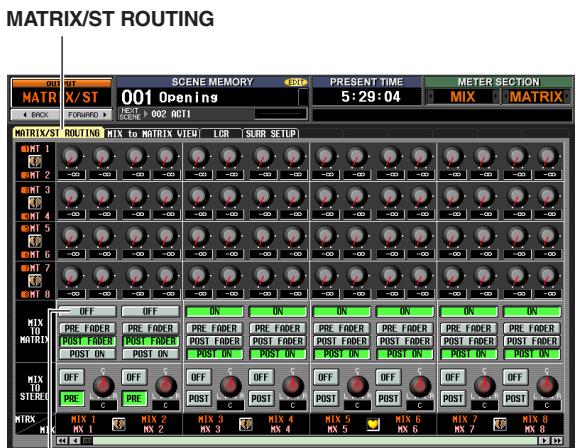Click the broken-heart pair icon between MIX 1 and MIX 2
Viewport: 576px width, 448px height.
pyautogui.click(x=118, y=424)
